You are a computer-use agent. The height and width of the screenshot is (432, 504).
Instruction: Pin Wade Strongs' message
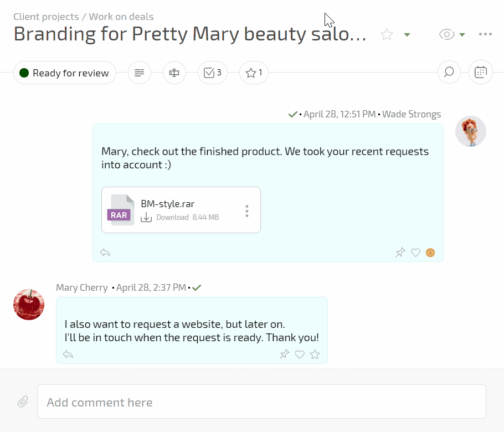click(x=400, y=253)
